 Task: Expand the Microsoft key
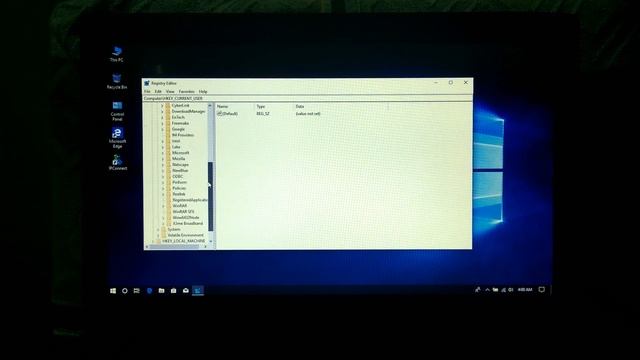[x=162, y=153]
